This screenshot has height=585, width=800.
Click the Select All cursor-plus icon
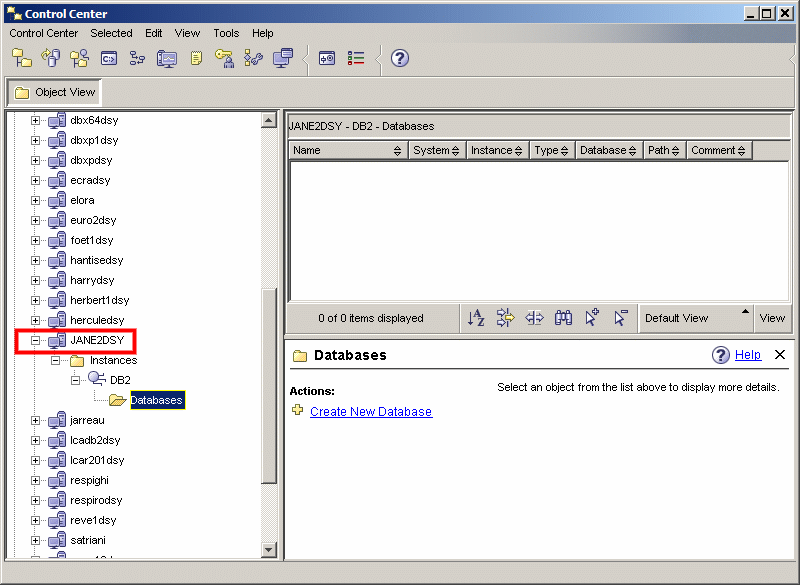pos(592,318)
